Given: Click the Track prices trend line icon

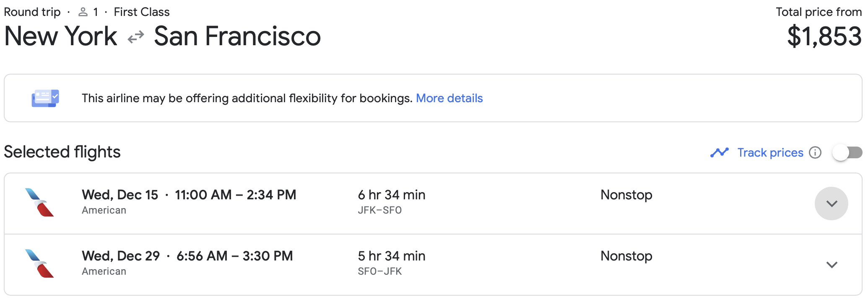Looking at the screenshot, I should 720,152.
